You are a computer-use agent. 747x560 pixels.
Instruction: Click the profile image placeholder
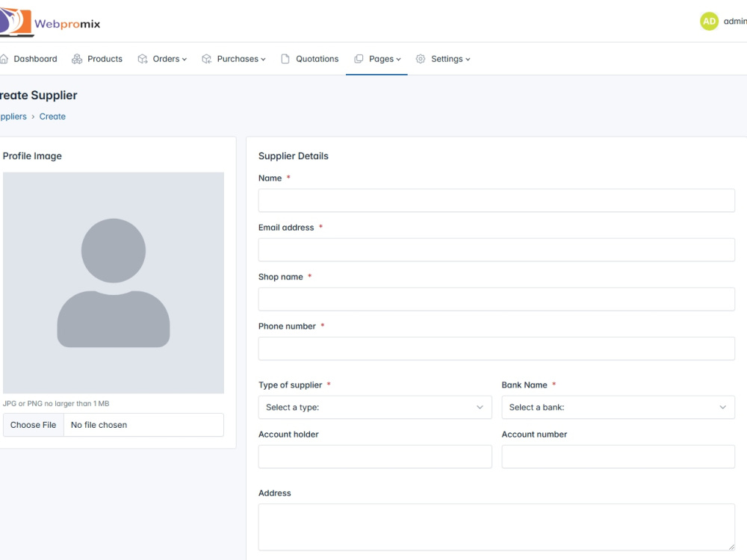click(114, 283)
